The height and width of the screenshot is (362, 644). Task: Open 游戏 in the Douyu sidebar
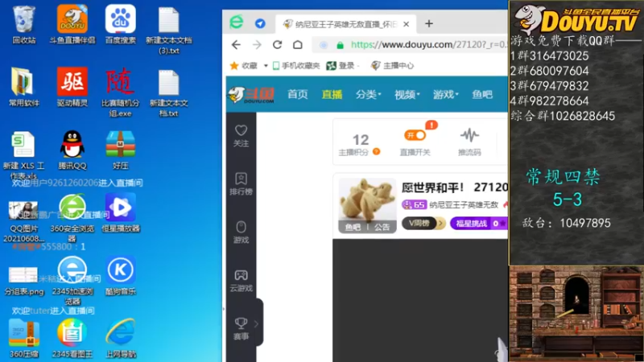click(x=241, y=232)
